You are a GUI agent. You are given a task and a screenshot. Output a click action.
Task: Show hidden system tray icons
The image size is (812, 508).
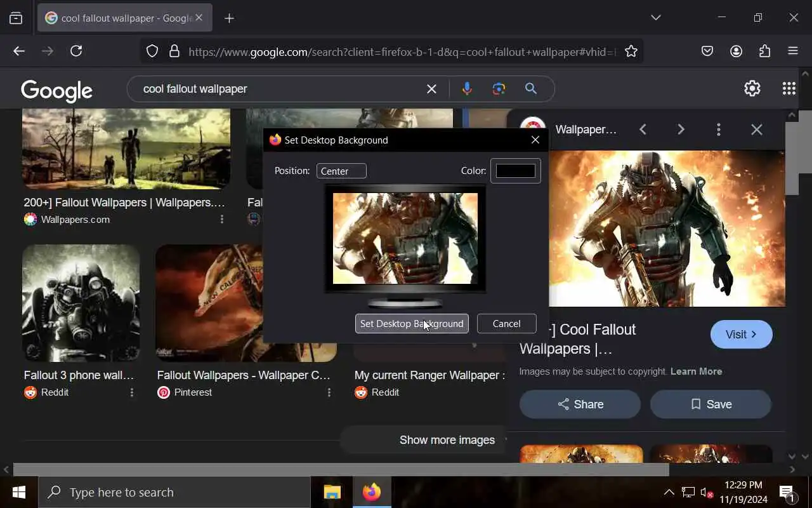(x=669, y=492)
